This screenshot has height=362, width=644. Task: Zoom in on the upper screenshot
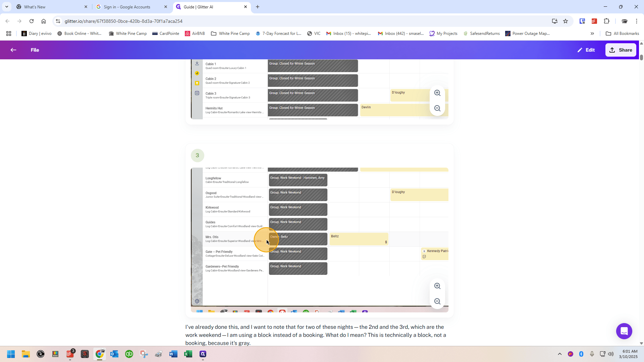click(x=437, y=93)
